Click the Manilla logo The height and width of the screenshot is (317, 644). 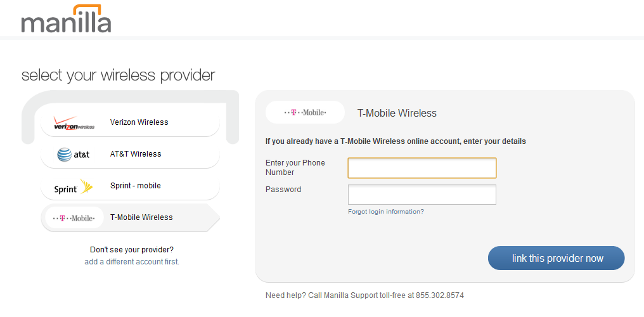66,18
